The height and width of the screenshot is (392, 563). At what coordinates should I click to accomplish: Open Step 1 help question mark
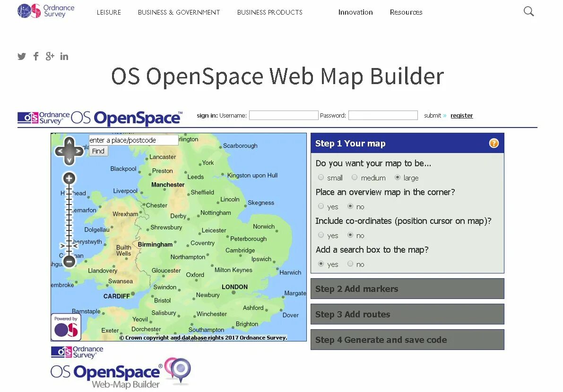pos(494,143)
